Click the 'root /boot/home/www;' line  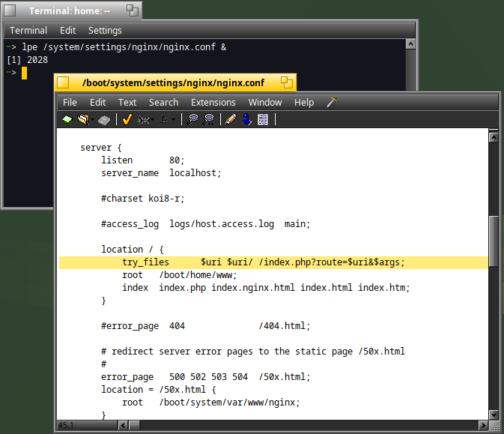[179, 275]
